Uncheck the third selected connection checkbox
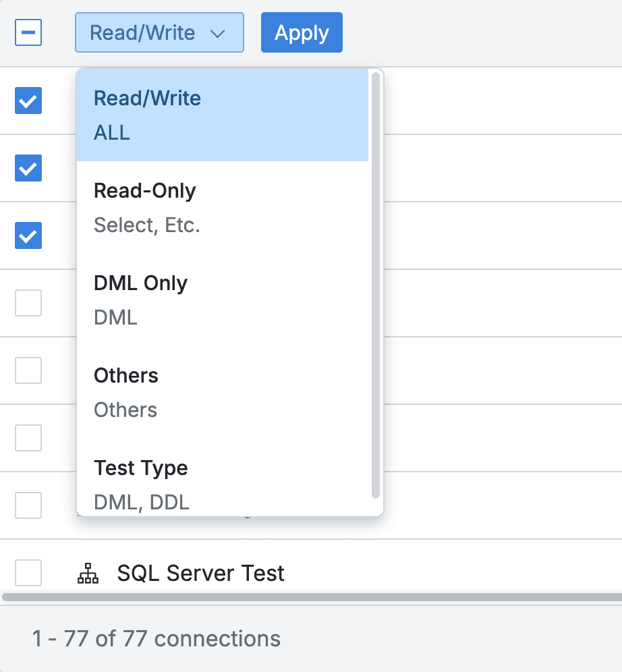Viewport: 622px width, 672px height. [28, 235]
